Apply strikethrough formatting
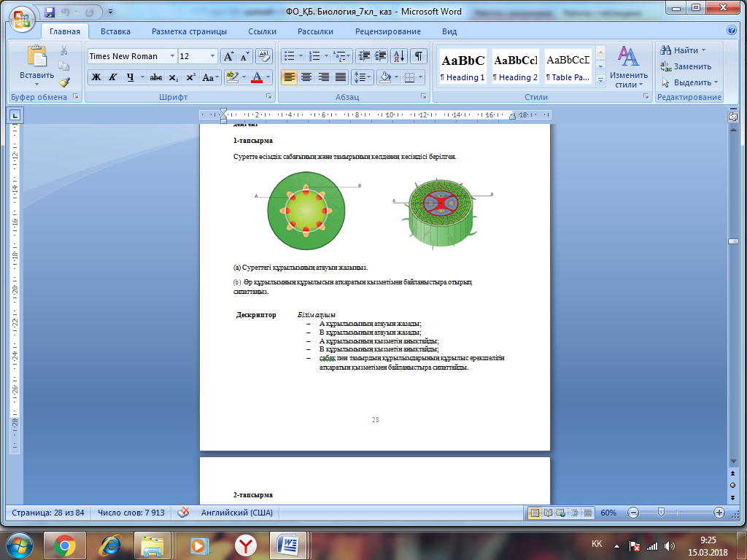 pos(156,77)
